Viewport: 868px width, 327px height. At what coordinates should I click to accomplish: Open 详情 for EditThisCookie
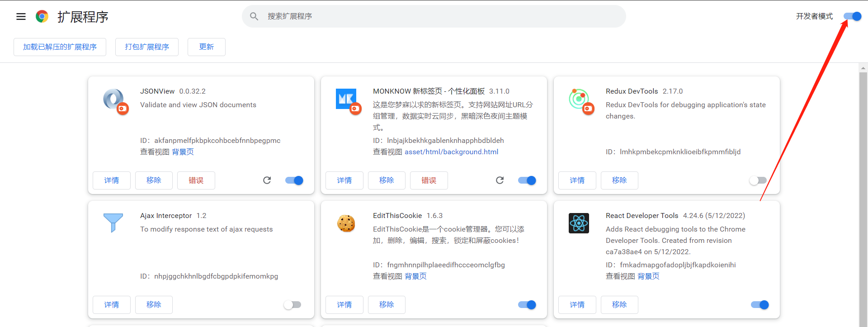pos(344,305)
